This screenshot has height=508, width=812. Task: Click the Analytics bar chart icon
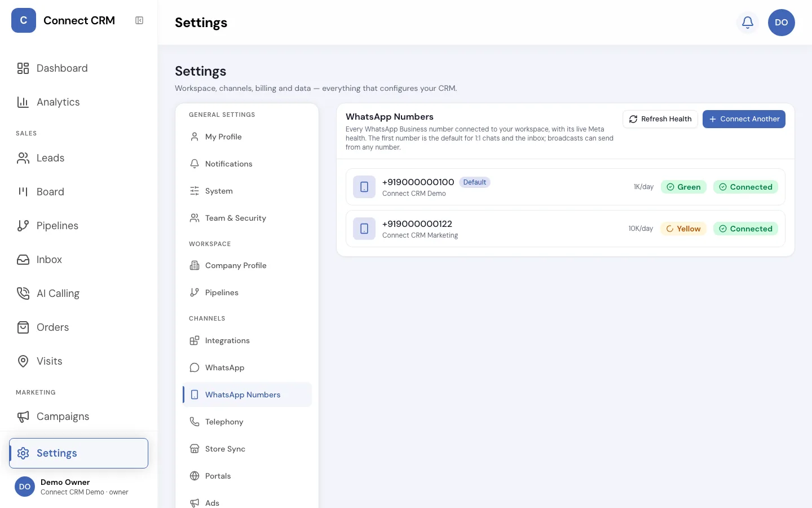23,102
